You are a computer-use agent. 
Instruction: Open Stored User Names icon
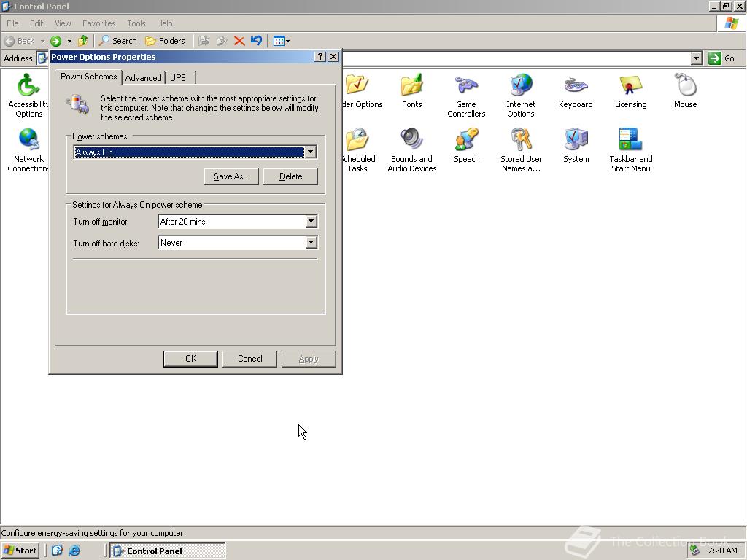pos(521,150)
